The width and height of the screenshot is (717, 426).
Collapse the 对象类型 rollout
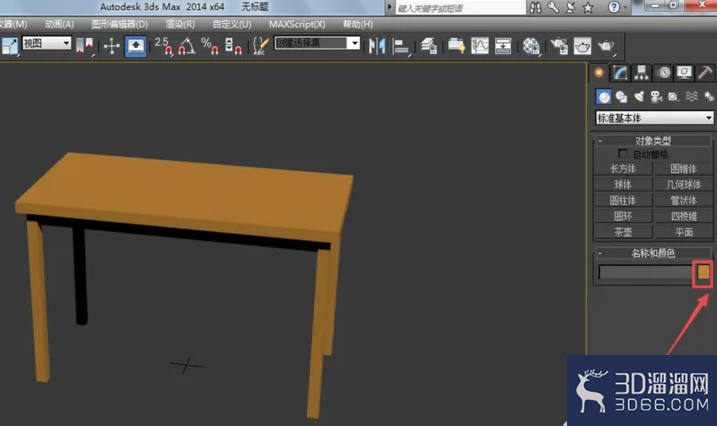[653, 140]
